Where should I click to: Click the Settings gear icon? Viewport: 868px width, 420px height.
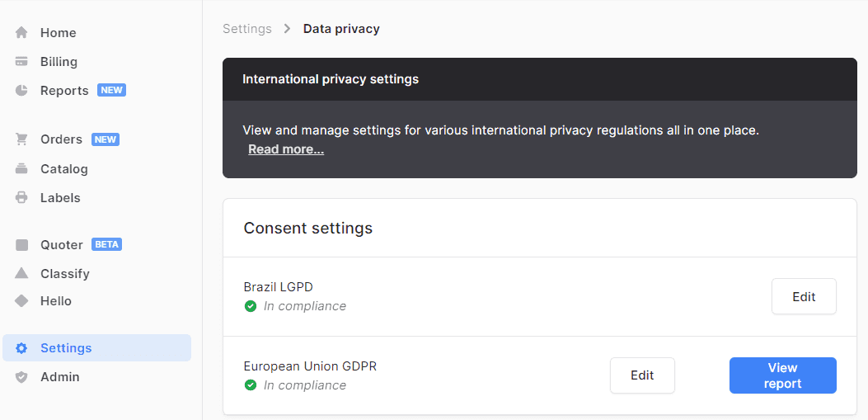pos(21,348)
